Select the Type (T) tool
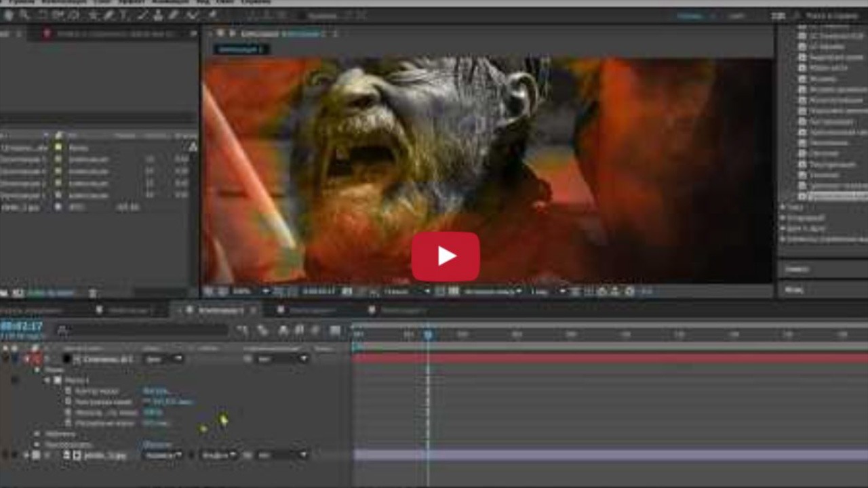Screen dimensions: 868x488 pos(124,14)
